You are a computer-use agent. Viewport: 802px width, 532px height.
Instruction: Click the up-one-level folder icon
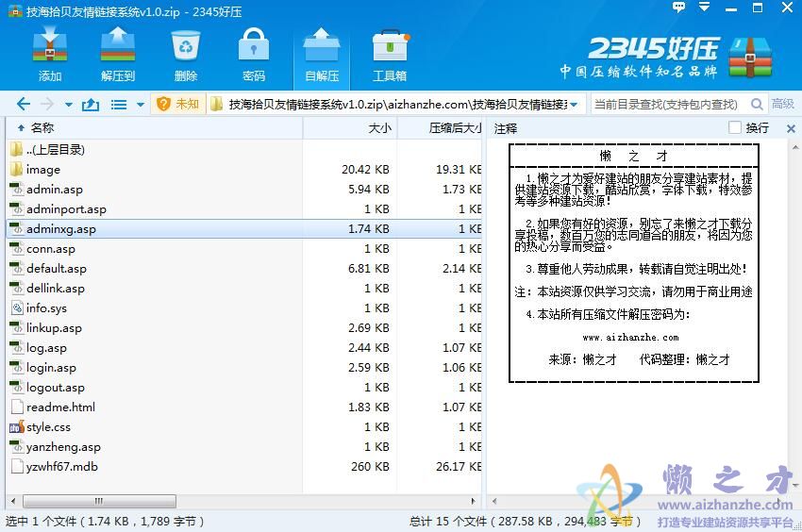click(x=91, y=105)
